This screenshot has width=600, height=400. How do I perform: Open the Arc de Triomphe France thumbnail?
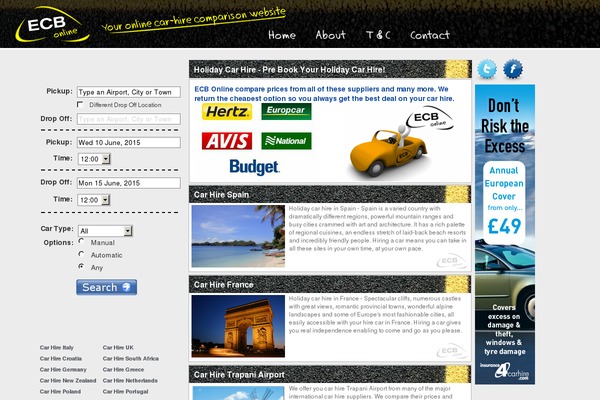(x=238, y=326)
